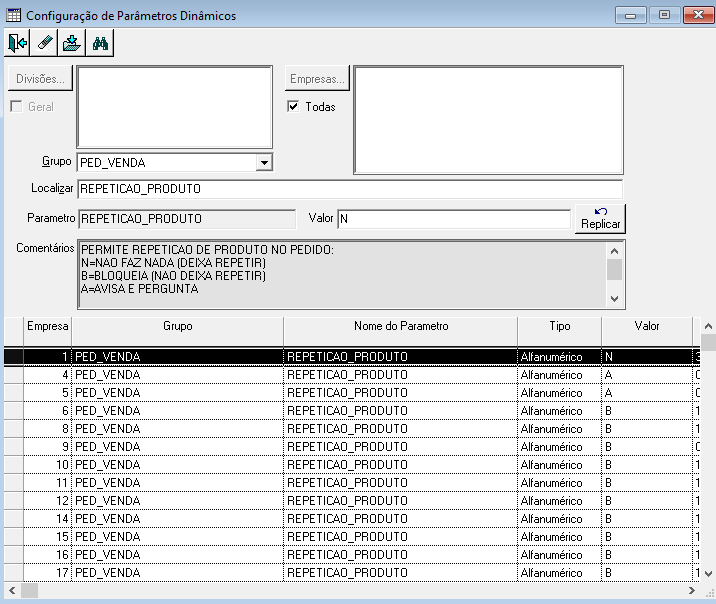Click the Empresas list box
716x604 pixels.
coord(489,120)
